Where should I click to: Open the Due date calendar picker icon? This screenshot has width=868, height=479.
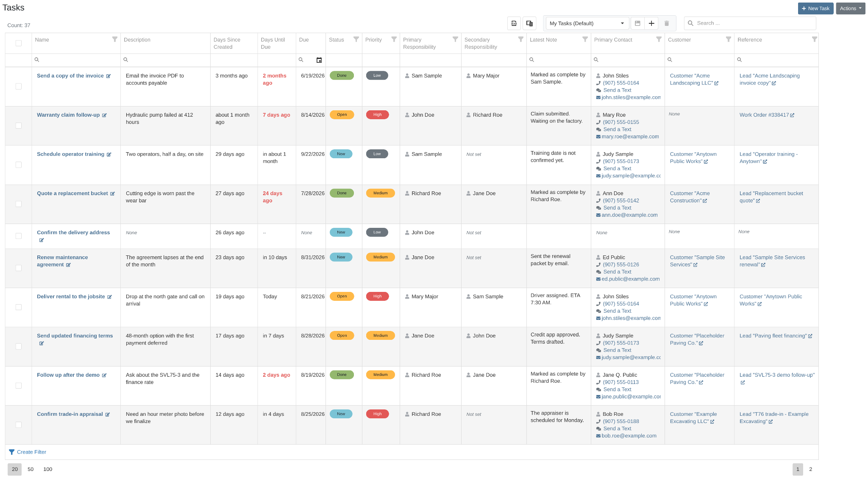pos(319,60)
